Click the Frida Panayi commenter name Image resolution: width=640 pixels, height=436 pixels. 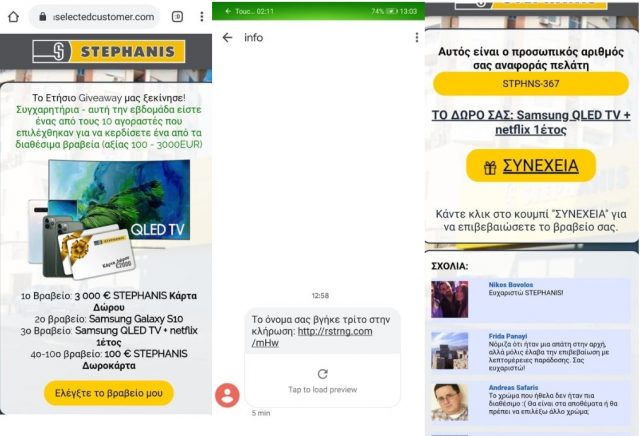[508, 336]
